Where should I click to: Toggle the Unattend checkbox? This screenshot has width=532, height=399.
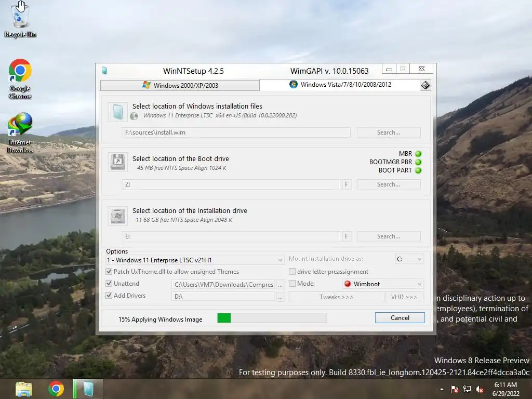click(x=109, y=283)
